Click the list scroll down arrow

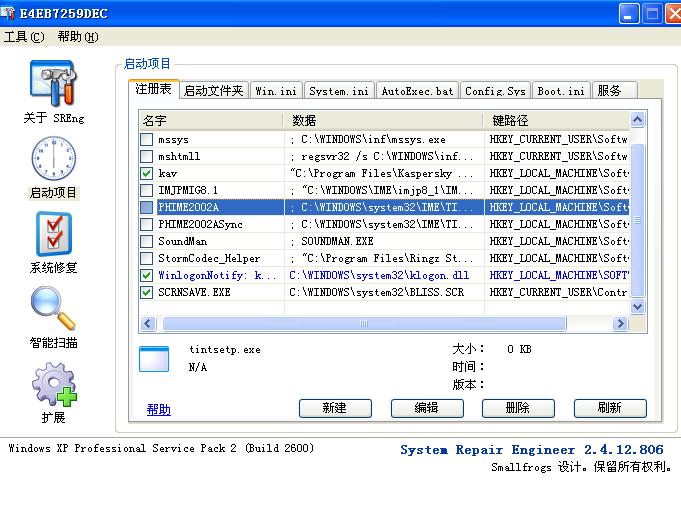click(637, 307)
